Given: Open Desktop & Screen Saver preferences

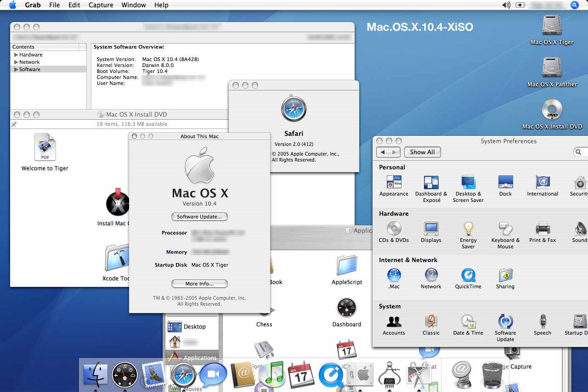Looking at the screenshot, I should (x=468, y=189).
